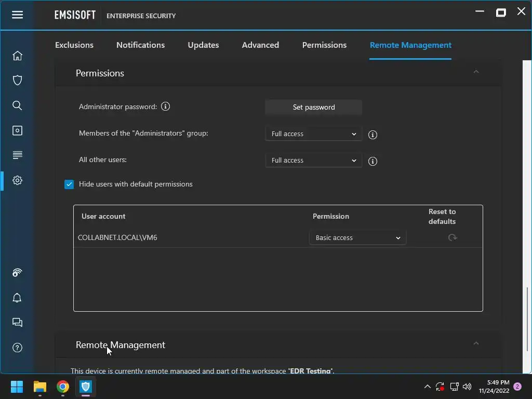532x399 pixels.
Task: Open the Windows Start menu
Action: [x=17, y=387]
